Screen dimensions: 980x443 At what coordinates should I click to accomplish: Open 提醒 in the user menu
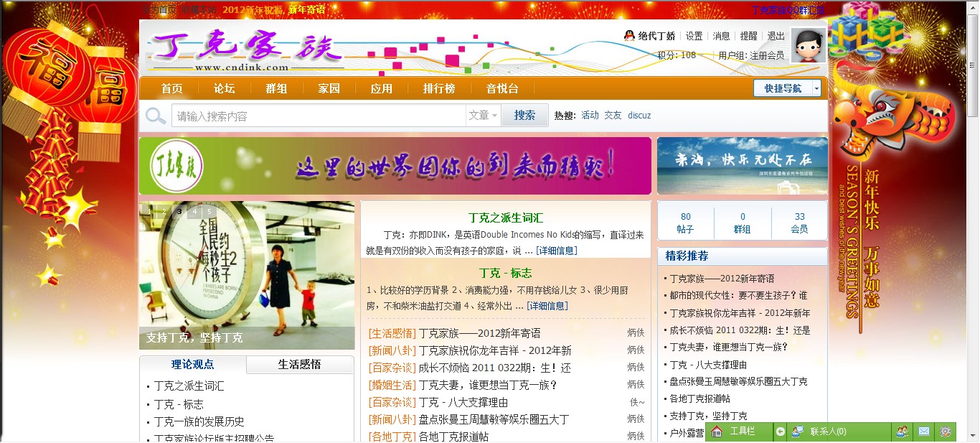pyautogui.click(x=748, y=36)
